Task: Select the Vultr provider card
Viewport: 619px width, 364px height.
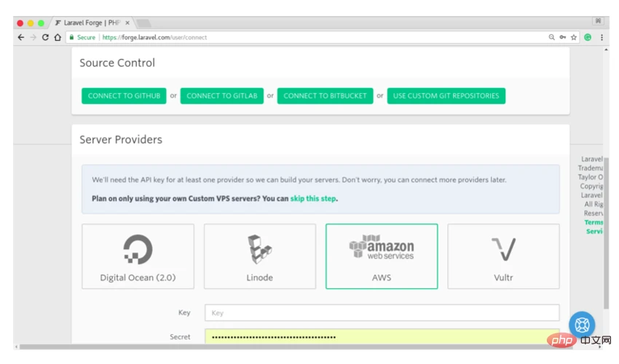Action: (x=503, y=256)
